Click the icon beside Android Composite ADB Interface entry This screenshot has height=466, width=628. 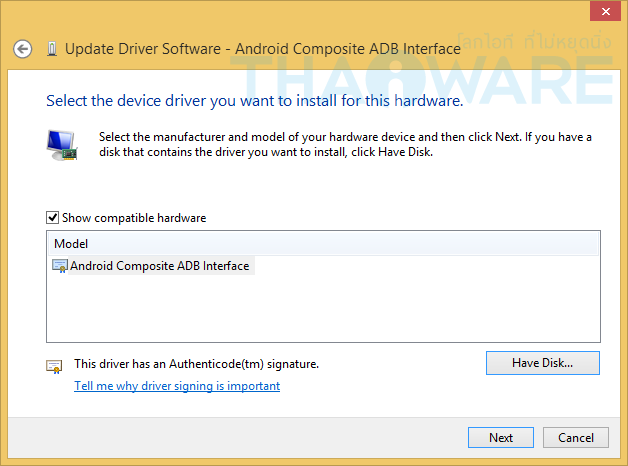[x=60, y=266]
